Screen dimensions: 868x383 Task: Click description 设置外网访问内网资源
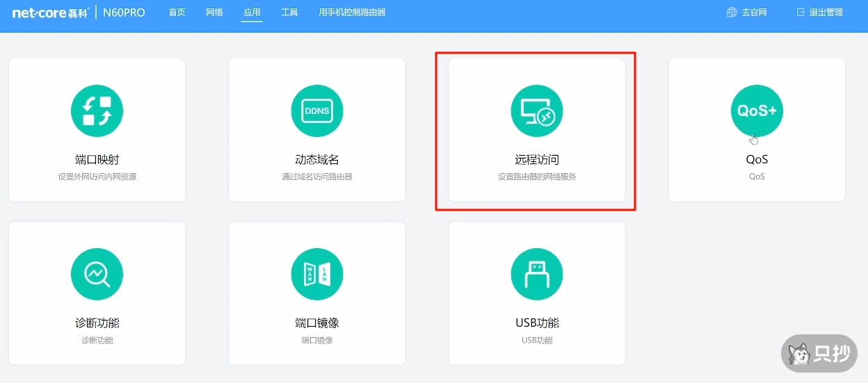pyautogui.click(x=97, y=177)
